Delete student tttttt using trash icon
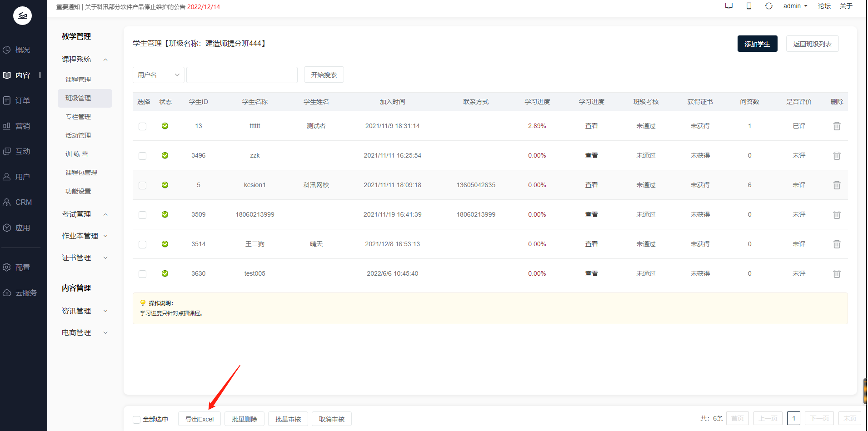 coord(837,126)
